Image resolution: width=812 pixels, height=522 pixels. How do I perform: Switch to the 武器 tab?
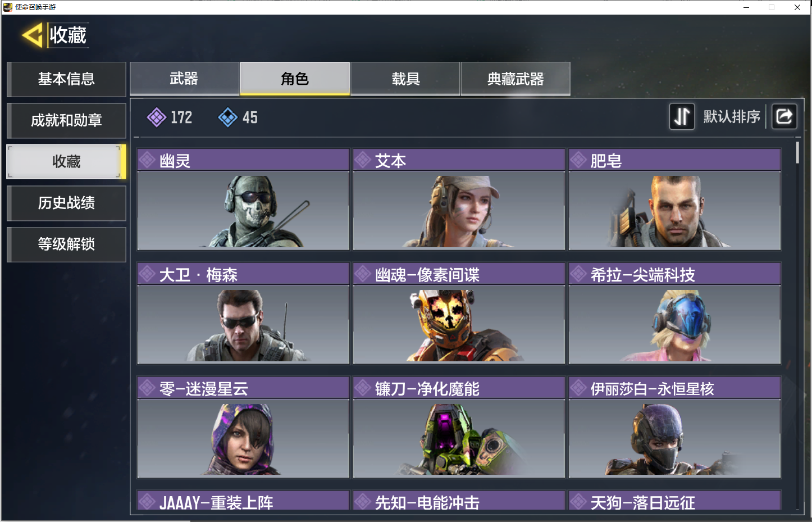point(184,79)
